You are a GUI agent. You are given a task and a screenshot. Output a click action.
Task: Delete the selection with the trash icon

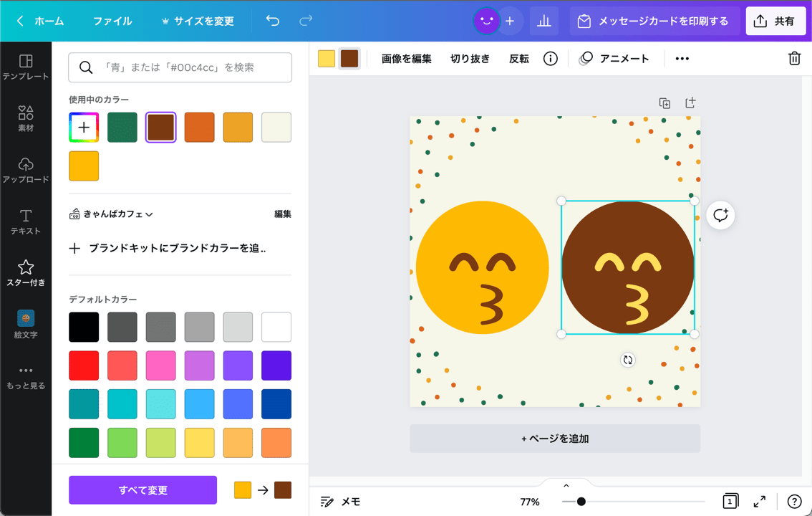tap(795, 58)
